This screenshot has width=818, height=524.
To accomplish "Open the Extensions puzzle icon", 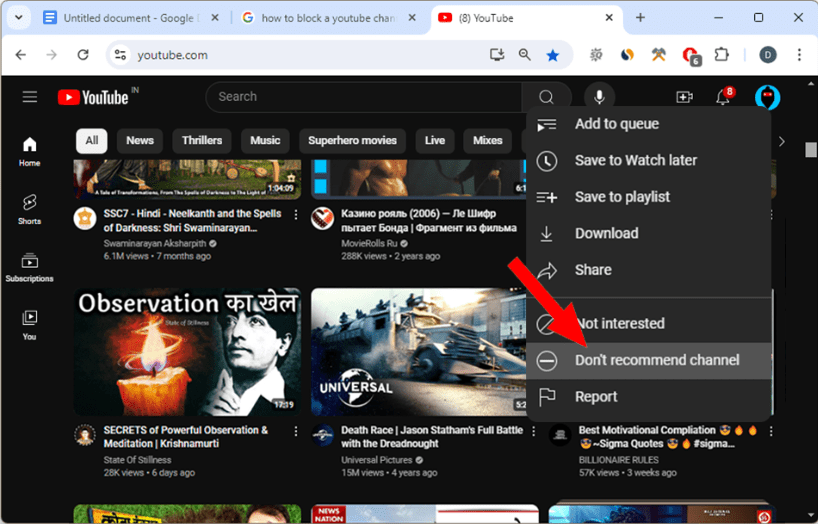I will pyautogui.click(x=721, y=55).
